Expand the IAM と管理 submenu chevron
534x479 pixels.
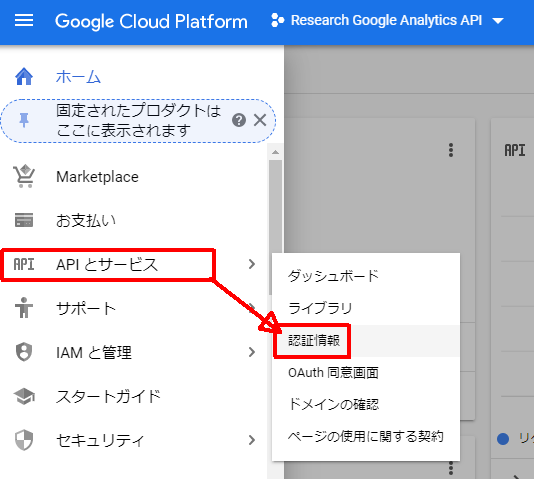[x=252, y=352]
